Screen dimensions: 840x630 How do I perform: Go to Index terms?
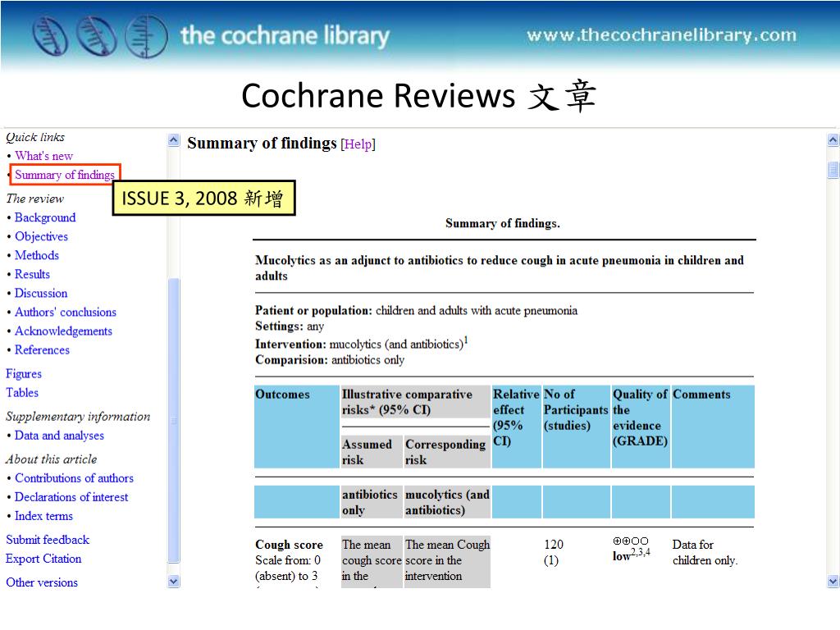coord(43,516)
